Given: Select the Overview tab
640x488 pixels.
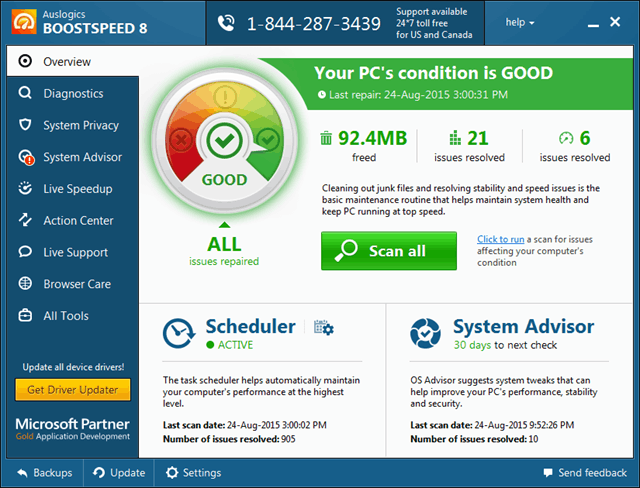Looking at the screenshot, I should click(73, 61).
